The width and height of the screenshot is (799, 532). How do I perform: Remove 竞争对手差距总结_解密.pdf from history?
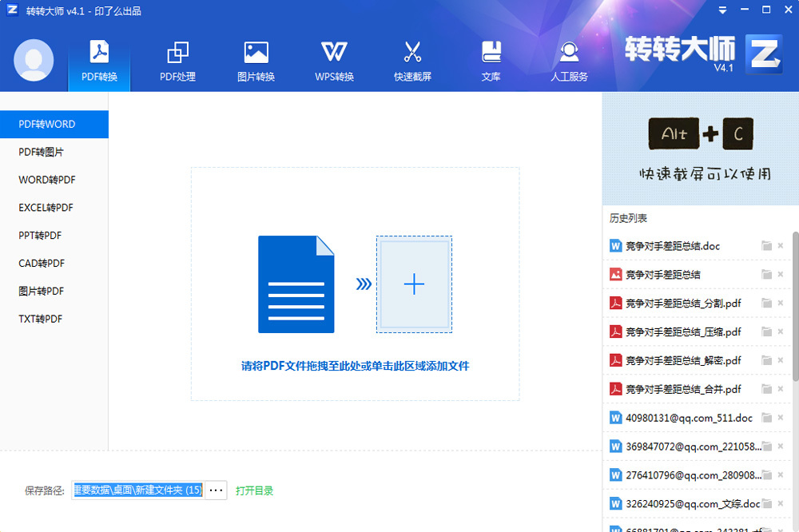pos(780,359)
